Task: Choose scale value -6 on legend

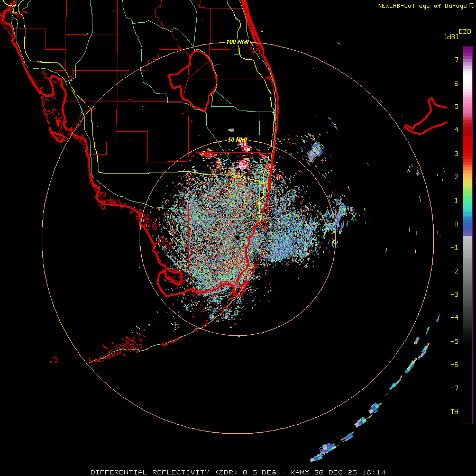Action: tap(454, 365)
